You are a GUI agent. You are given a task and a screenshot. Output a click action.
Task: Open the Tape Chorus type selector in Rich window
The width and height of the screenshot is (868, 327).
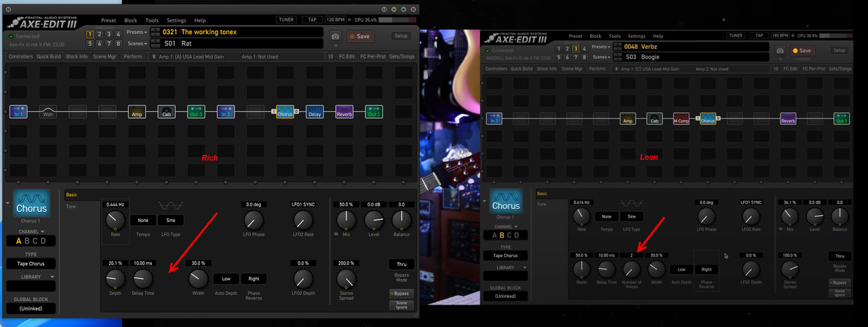click(31, 263)
